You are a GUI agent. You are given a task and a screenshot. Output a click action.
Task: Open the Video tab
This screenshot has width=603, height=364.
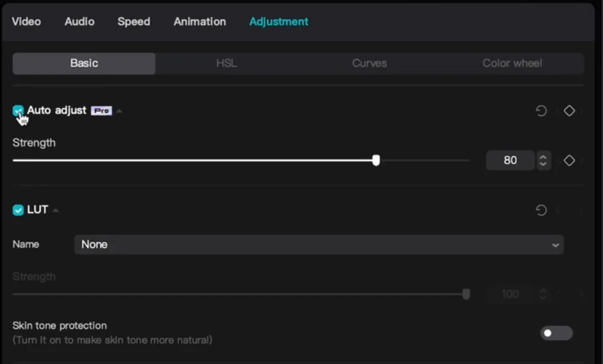(x=26, y=21)
